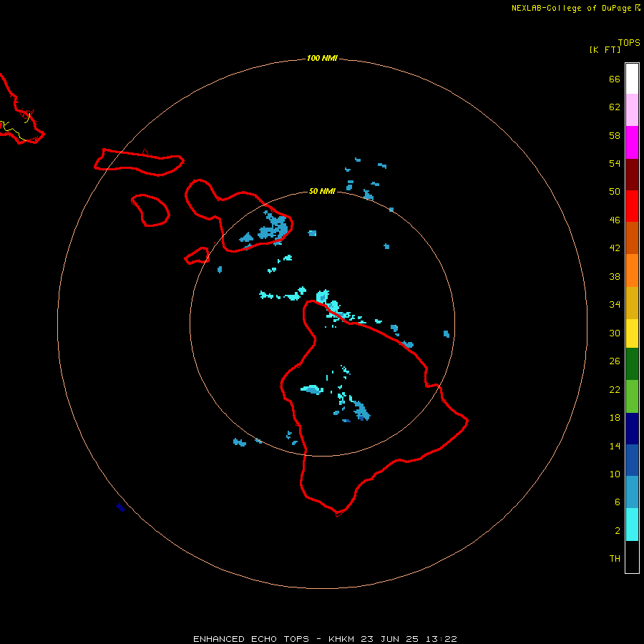Click the legend value 2
This screenshot has height=644, width=644.
tap(618, 531)
